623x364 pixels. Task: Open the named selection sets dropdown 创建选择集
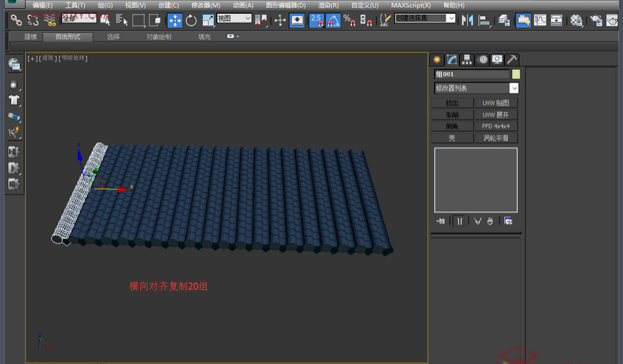424,18
